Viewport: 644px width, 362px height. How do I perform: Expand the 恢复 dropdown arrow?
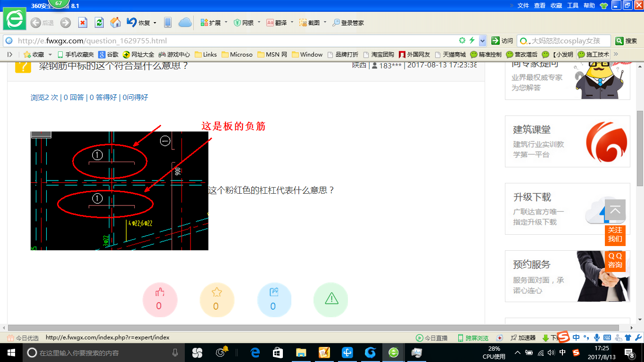point(155,23)
